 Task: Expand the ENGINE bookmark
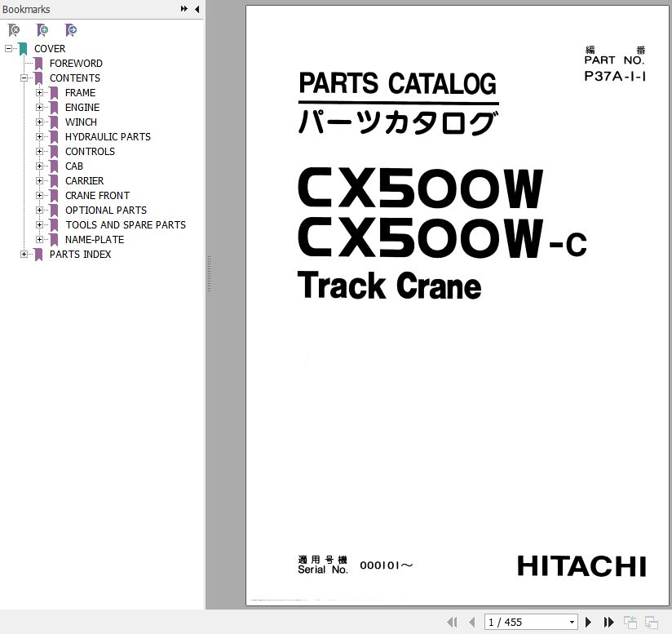tap(39, 107)
